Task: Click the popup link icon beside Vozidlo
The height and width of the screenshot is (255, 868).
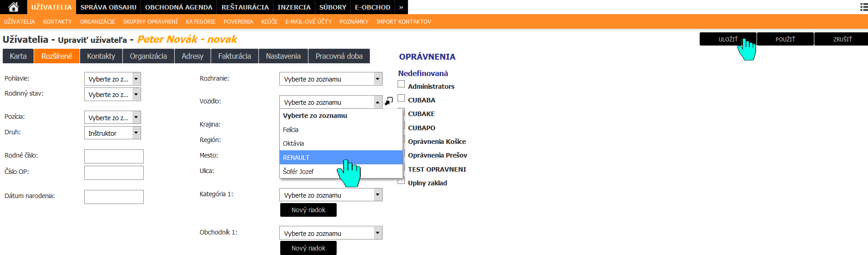Action: 389,101
